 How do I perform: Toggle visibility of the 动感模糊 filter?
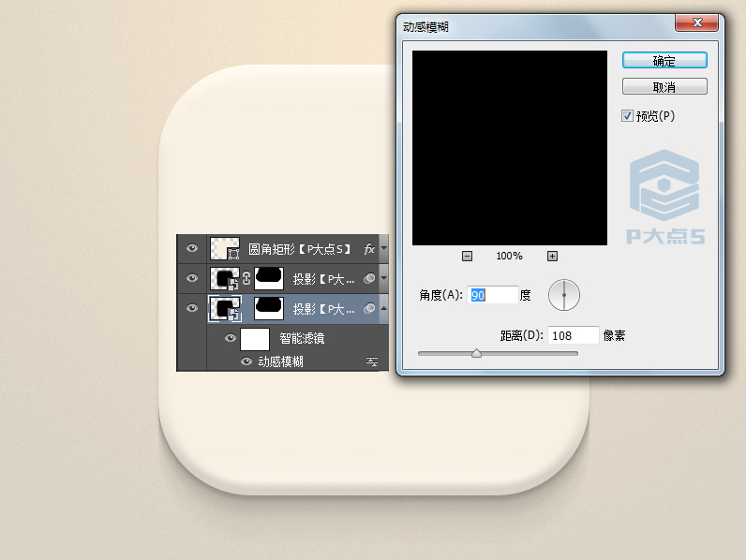[247, 361]
